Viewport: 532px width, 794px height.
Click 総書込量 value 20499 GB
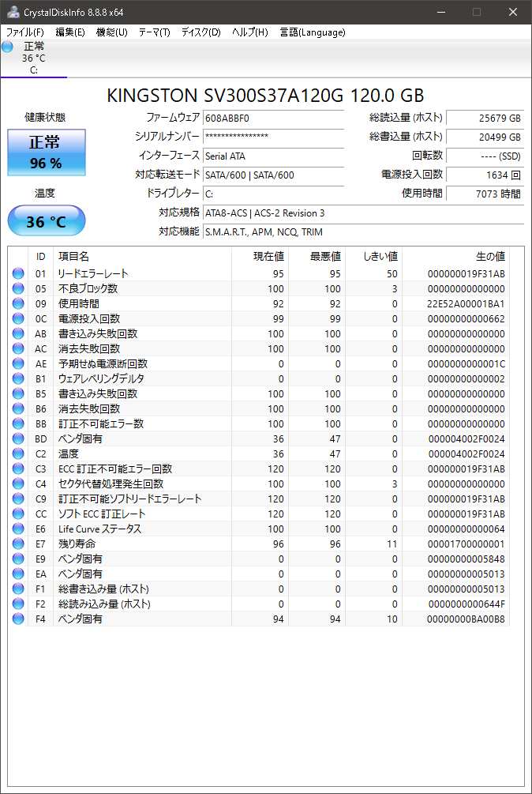point(485,137)
